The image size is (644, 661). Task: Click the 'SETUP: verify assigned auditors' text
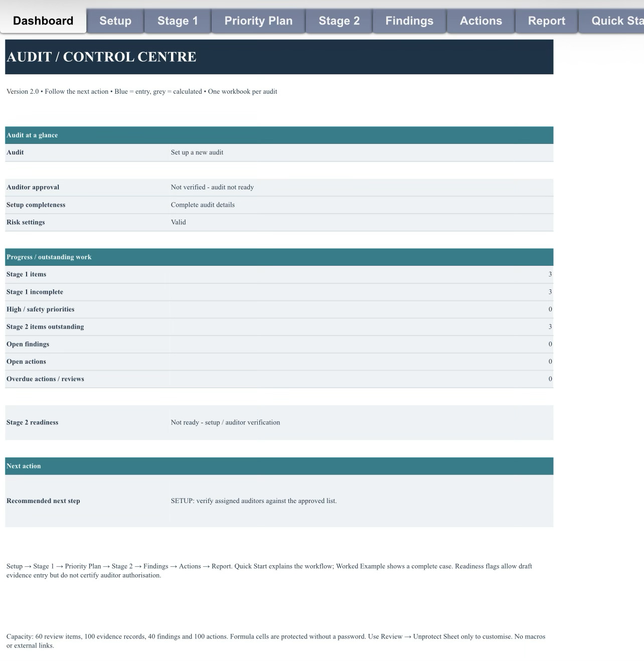point(254,501)
